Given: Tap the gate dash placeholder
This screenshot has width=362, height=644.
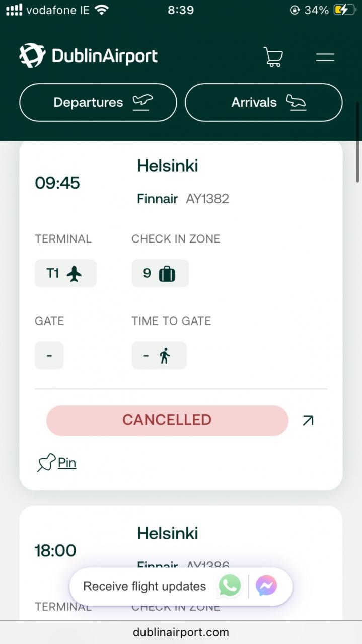Looking at the screenshot, I should (49, 355).
